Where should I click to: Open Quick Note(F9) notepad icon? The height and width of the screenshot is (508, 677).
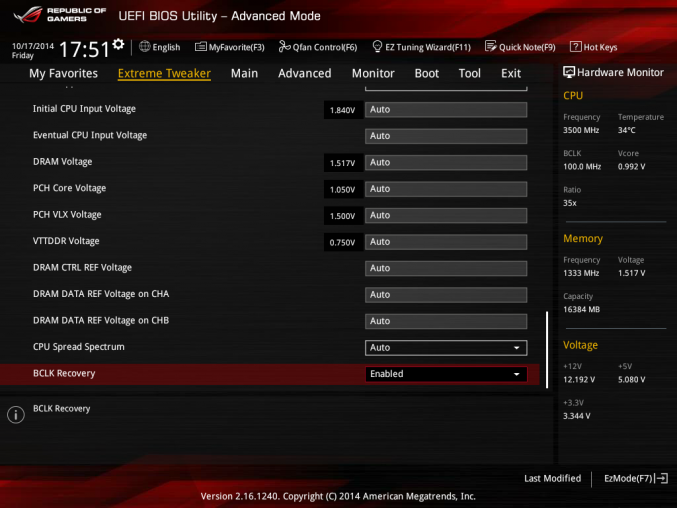pos(490,47)
